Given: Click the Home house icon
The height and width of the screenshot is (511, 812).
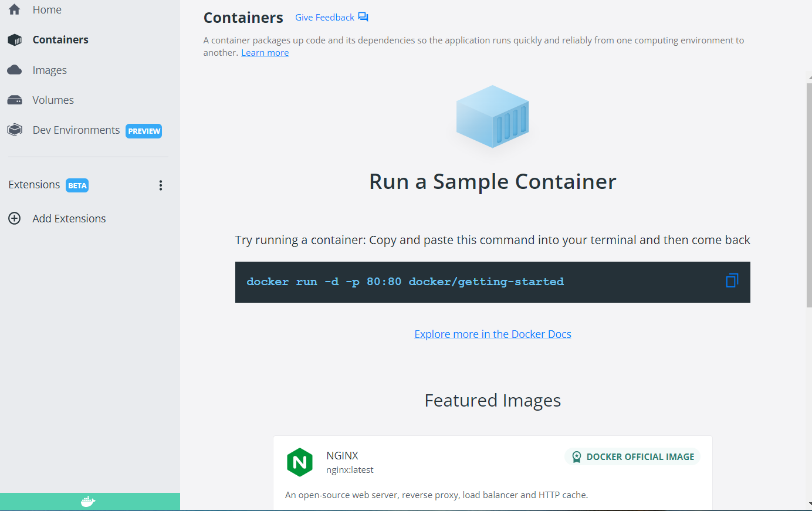Looking at the screenshot, I should [x=15, y=9].
